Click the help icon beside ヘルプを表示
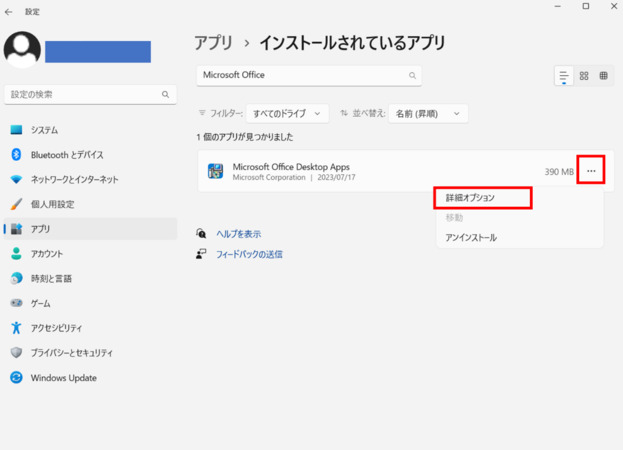This screenshot has width=623, height=450. [x=201, y=234]
